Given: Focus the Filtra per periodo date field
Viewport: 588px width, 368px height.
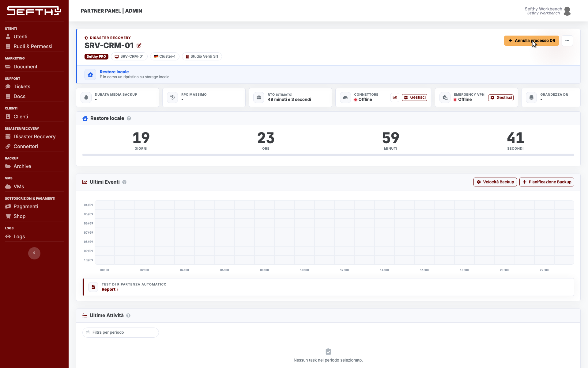Looking at the screenshot, I should coord(121,332).
